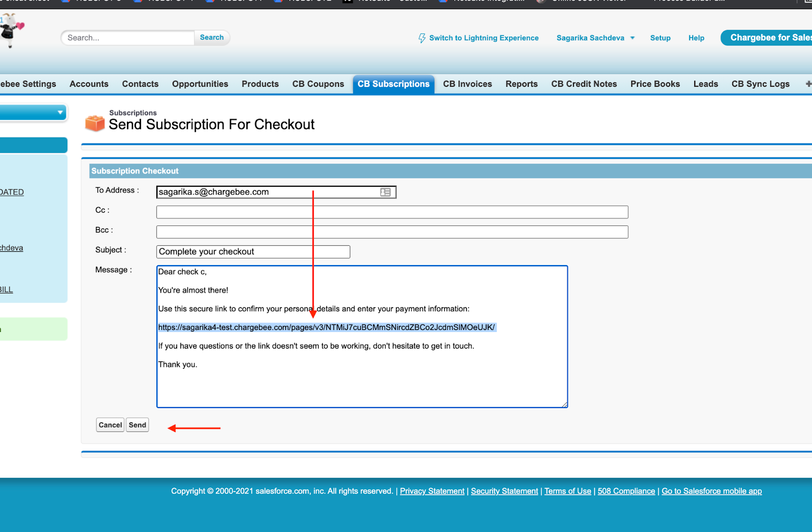Select the CB Subscriptions tab
Screen dimensions: 812x532
tap(393, 84)
